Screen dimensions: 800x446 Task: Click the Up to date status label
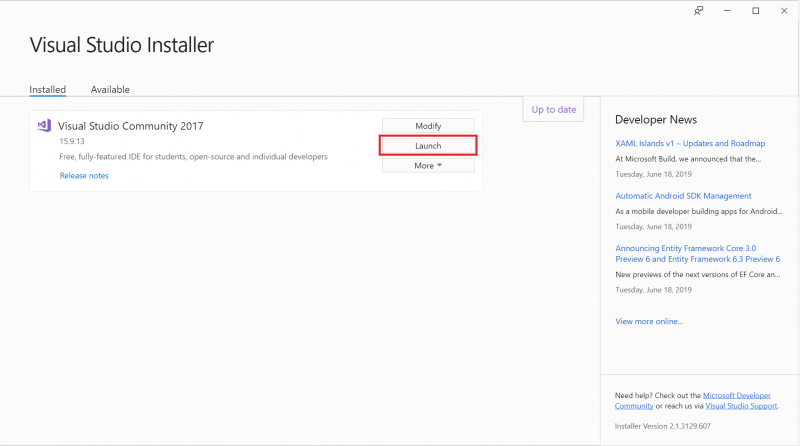tap(554, 109)
